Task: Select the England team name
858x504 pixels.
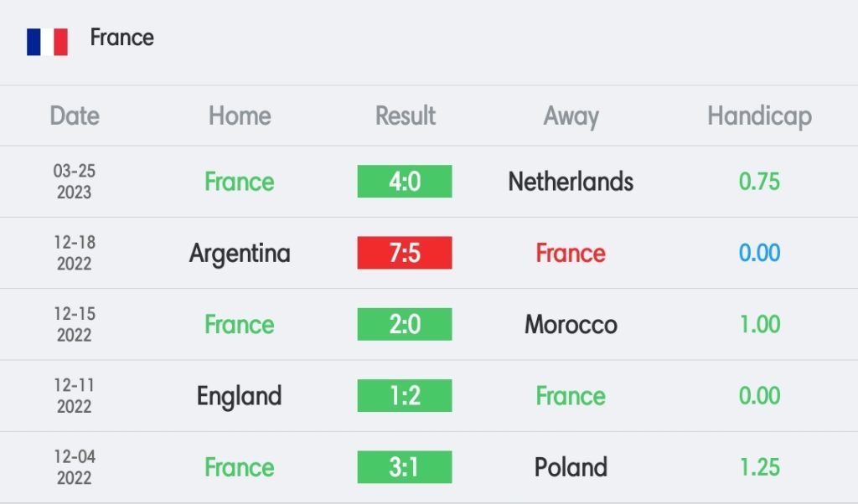Action: (240, 397)
